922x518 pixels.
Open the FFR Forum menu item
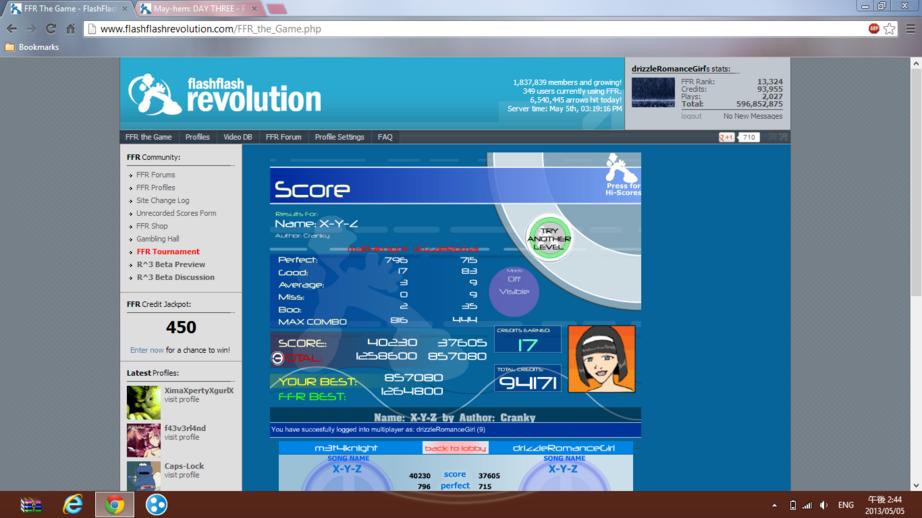coord(283,137)
